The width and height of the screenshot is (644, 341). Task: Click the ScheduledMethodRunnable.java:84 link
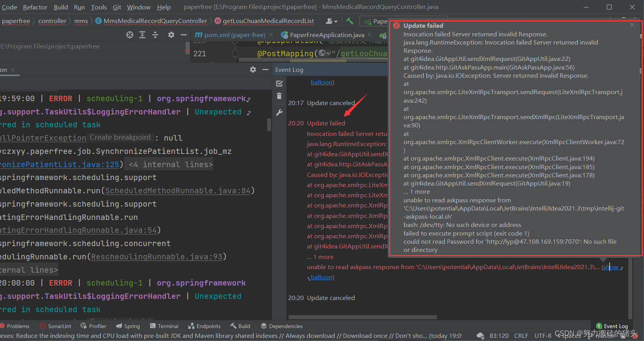tap(178, 191)
